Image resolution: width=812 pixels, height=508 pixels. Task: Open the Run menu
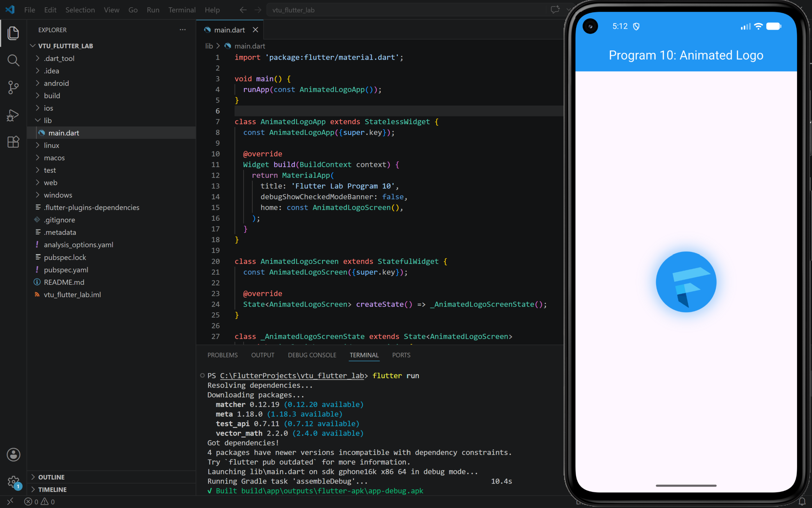(153, 10)
